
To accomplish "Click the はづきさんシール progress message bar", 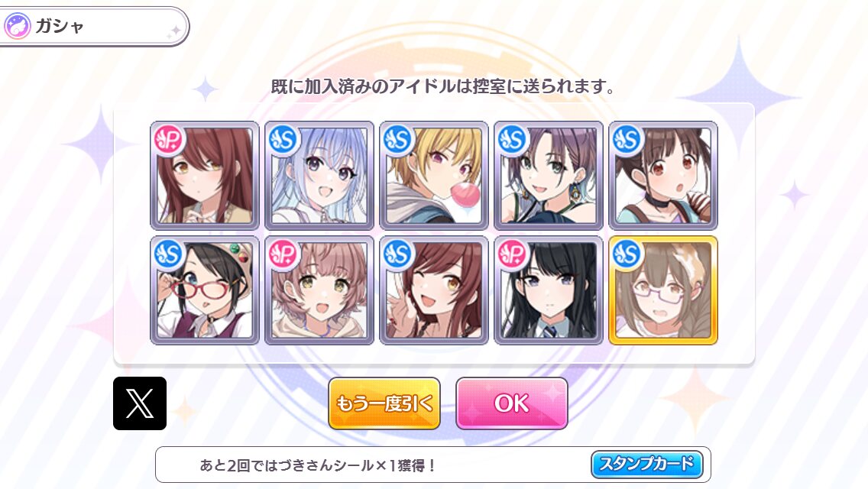I will [x=433, y=465].
